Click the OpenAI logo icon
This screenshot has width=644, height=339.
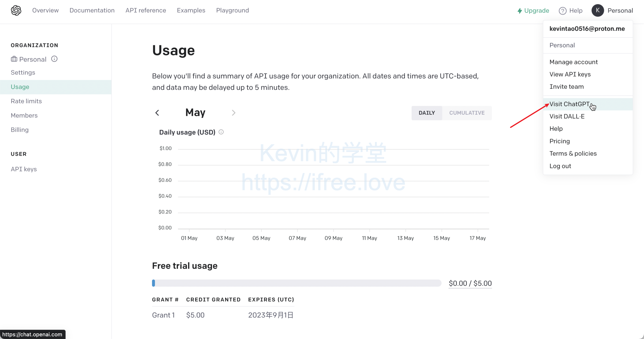point(16,11)
